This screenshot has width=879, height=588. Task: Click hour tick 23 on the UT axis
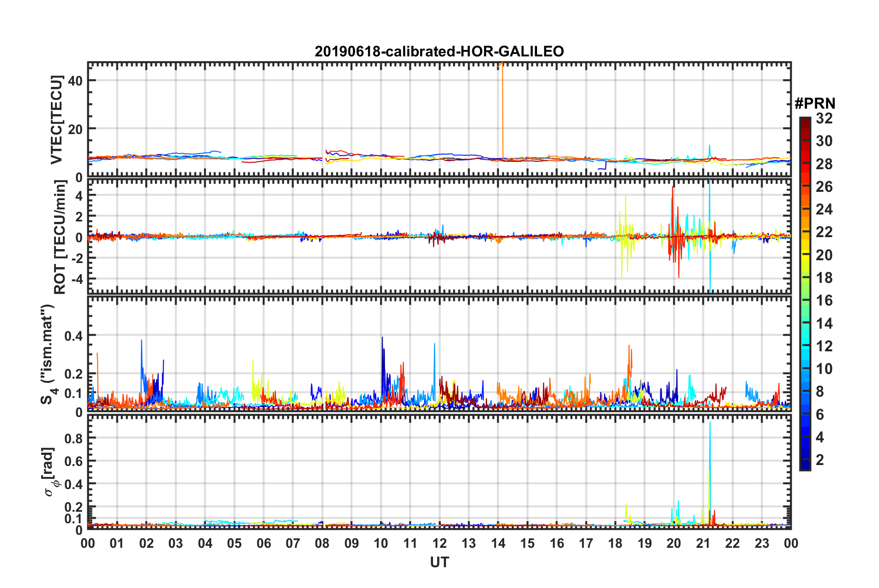(762, 544)
